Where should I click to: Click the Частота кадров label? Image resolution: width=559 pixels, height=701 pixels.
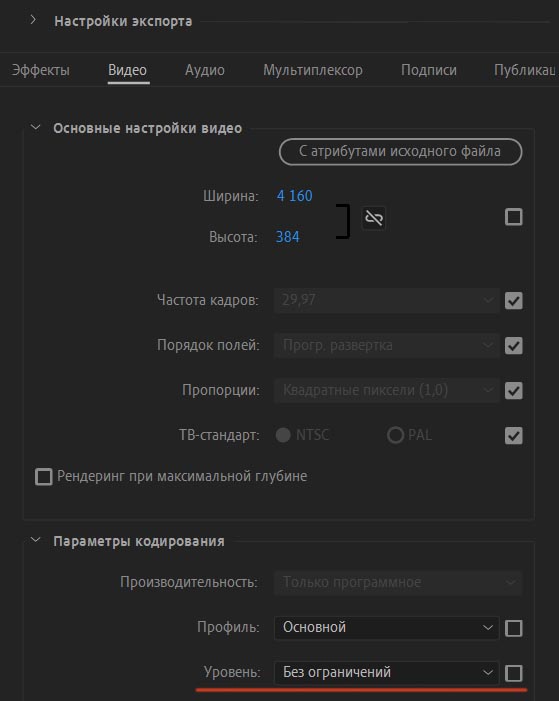pos(208,300)
